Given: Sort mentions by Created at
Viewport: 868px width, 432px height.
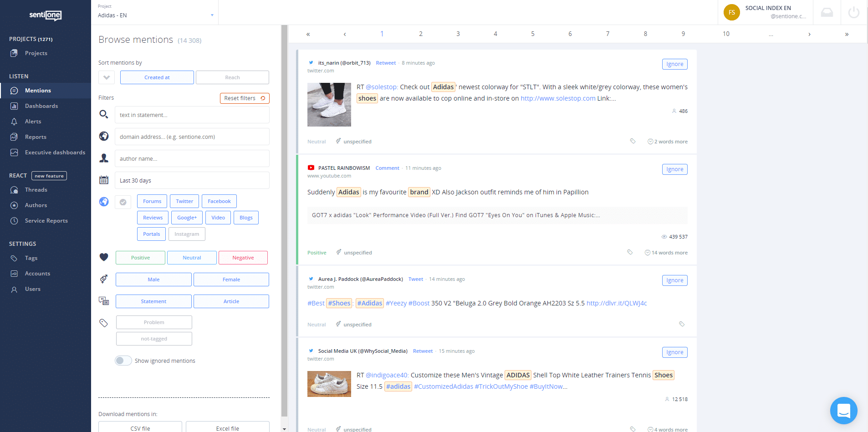Looking at the screenshot, I should (157, 77).
